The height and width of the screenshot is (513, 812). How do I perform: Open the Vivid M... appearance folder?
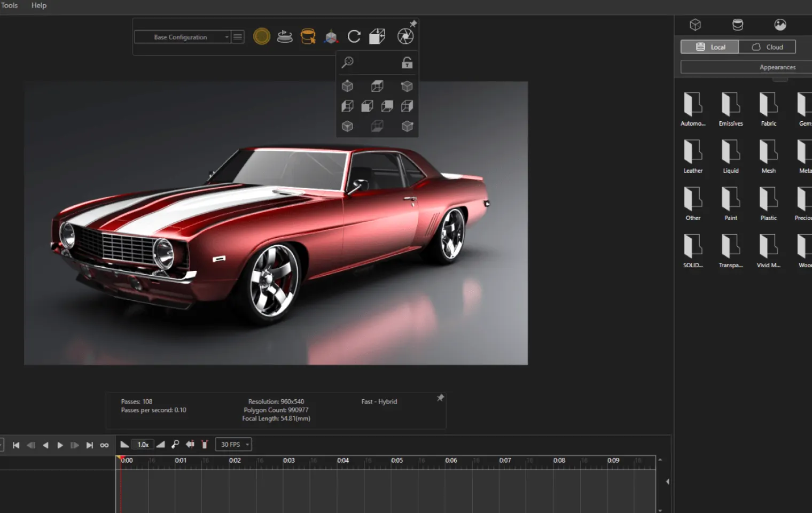click(x=769, y=251)
